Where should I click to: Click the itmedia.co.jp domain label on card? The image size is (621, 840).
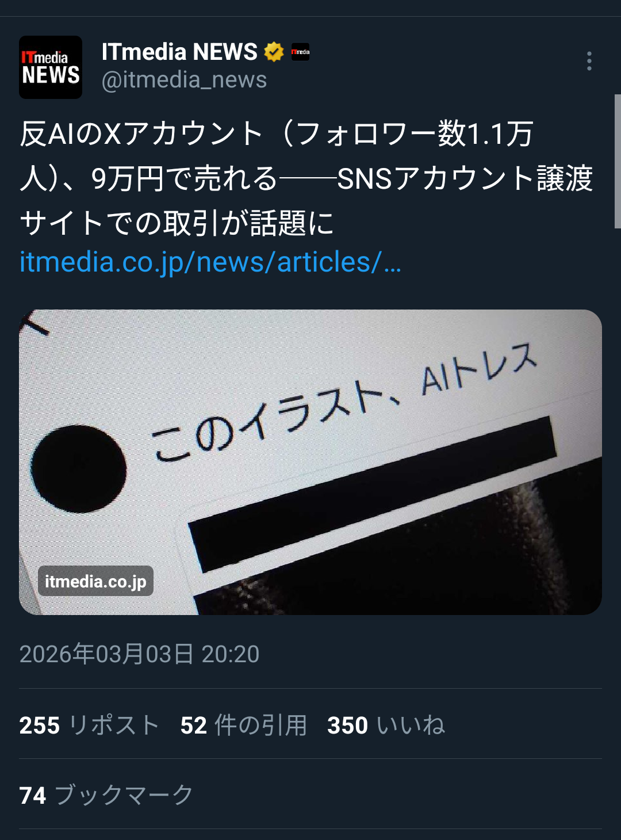(x=95, y=581)
